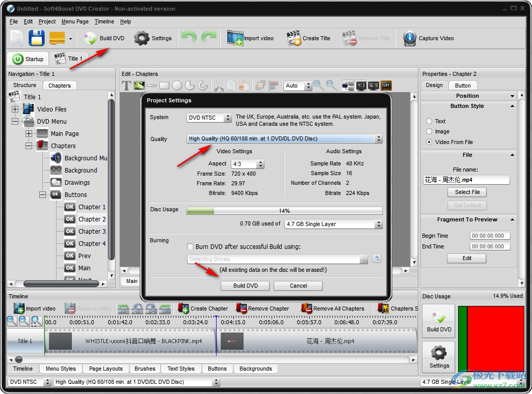The width and height of the screenshot is (532, 394).
Task: Expand the Main Page tree node
Action: click(x=29, y=133)
